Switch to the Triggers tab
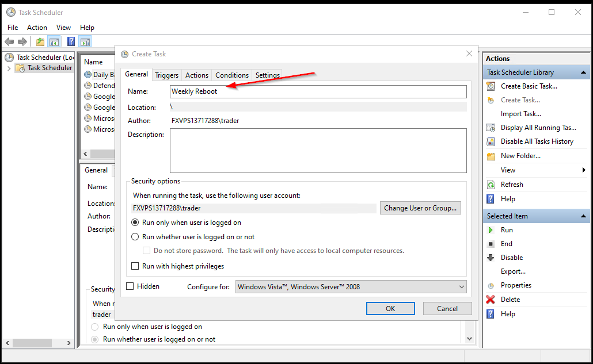593x364 pixels. pyautogui.click(x=167, y=75)
